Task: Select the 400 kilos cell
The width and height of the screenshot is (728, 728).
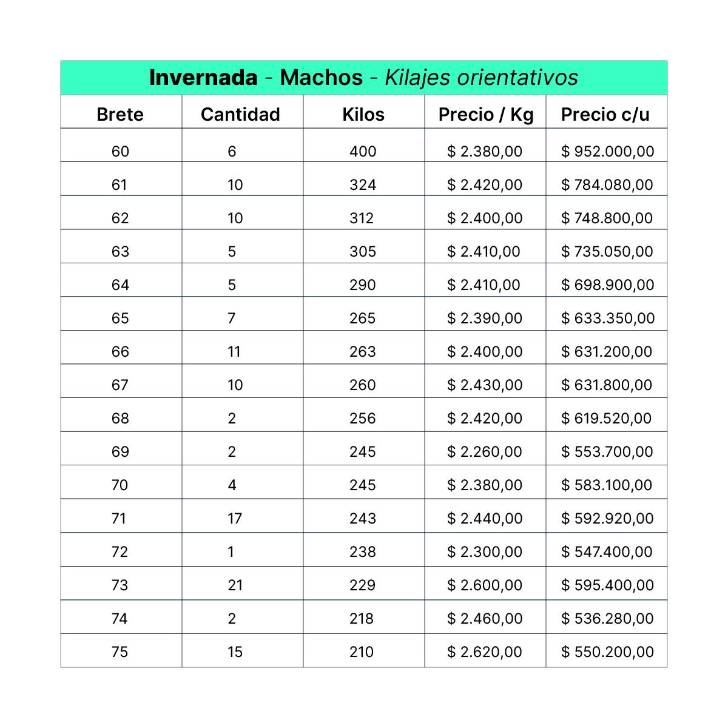Action: [x=363, y=151]
